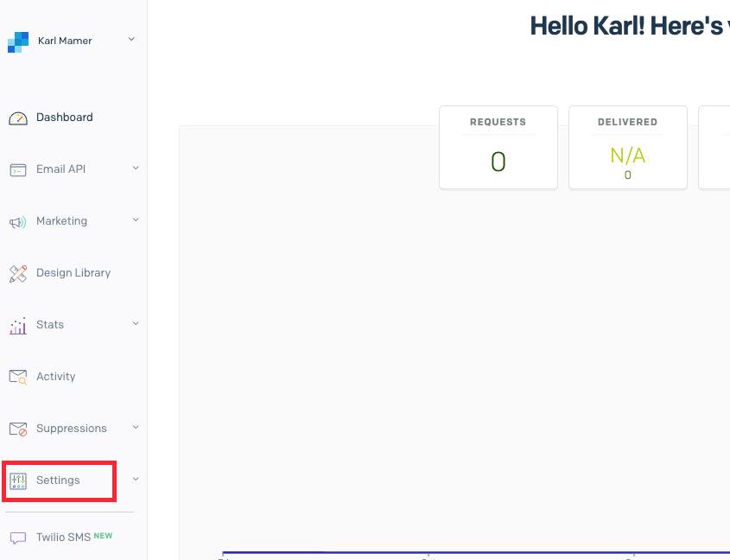Click the Twilio SMS chat bubble icon
Viewport: 730px width, 560px height.
tap(18, 537)
